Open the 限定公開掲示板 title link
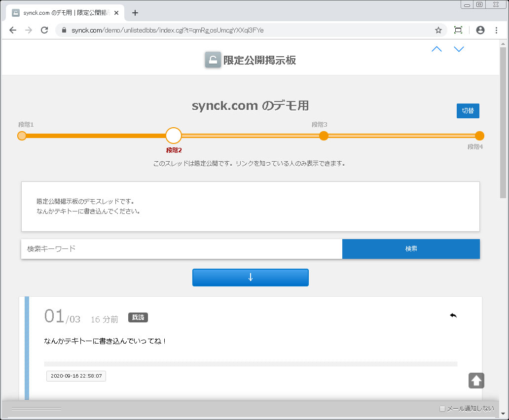The image size is (509, 420). (259, 60)
